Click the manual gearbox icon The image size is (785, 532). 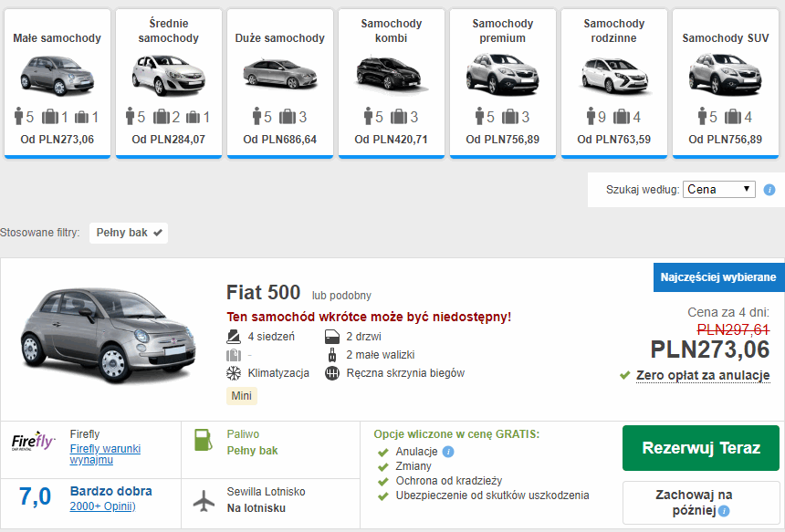332,373
